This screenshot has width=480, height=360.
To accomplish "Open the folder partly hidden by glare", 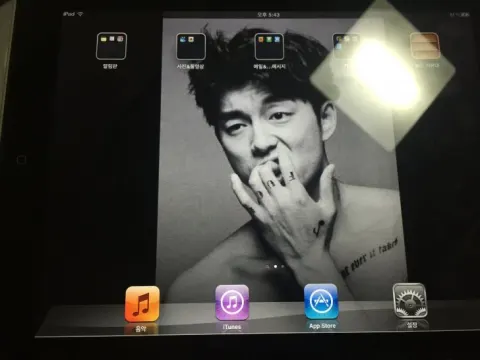I will pyautogui.click(x=347, y=46).
